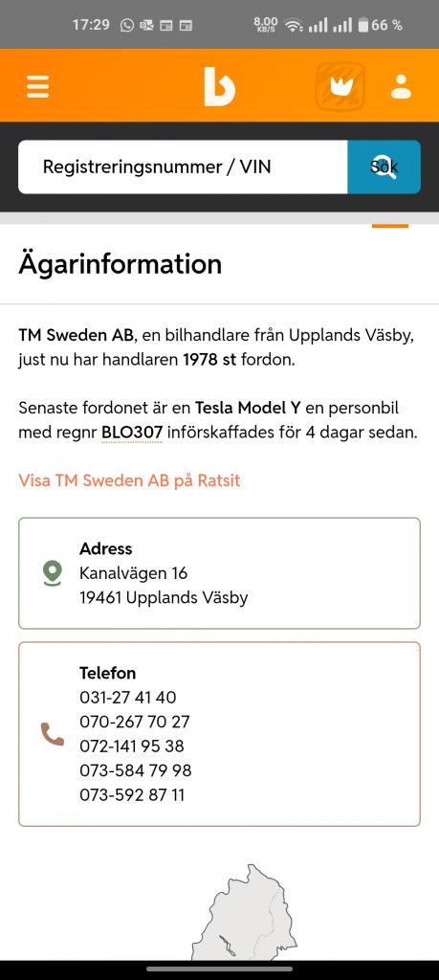Call the number 072-141 95 38
Screen dimensions: 439x980
[x=132, y=746]
